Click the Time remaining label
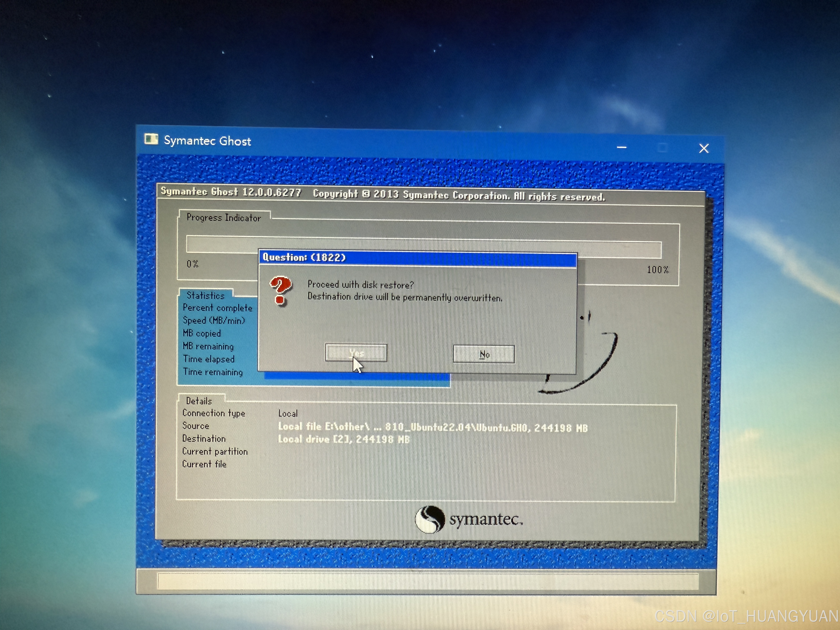 213,372
